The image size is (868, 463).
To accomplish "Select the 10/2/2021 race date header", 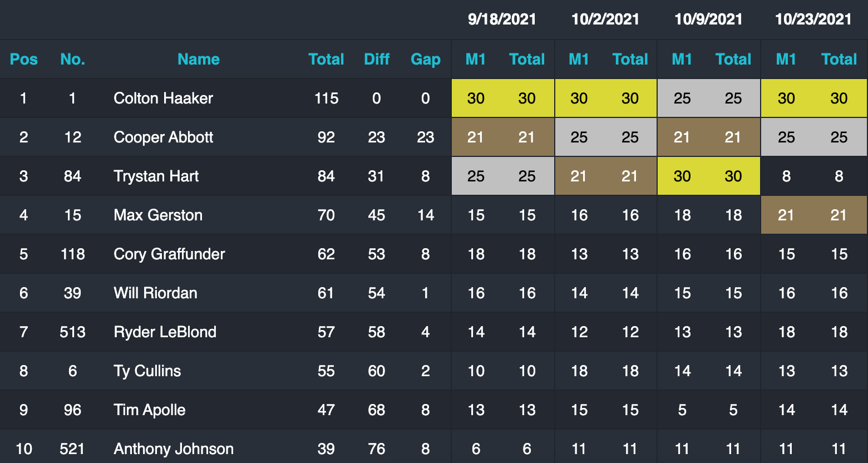I will [x=605, y=19].
